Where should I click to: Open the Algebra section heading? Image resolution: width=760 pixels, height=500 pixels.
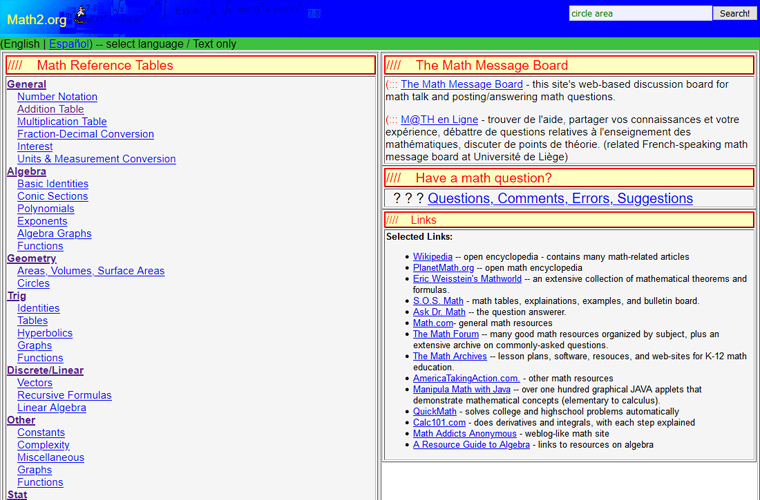27,172
